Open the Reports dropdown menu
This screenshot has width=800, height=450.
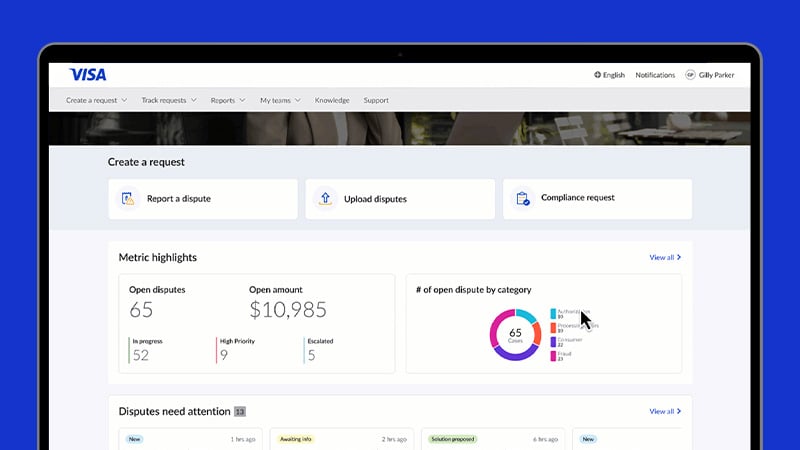click(x=228, y=101)
